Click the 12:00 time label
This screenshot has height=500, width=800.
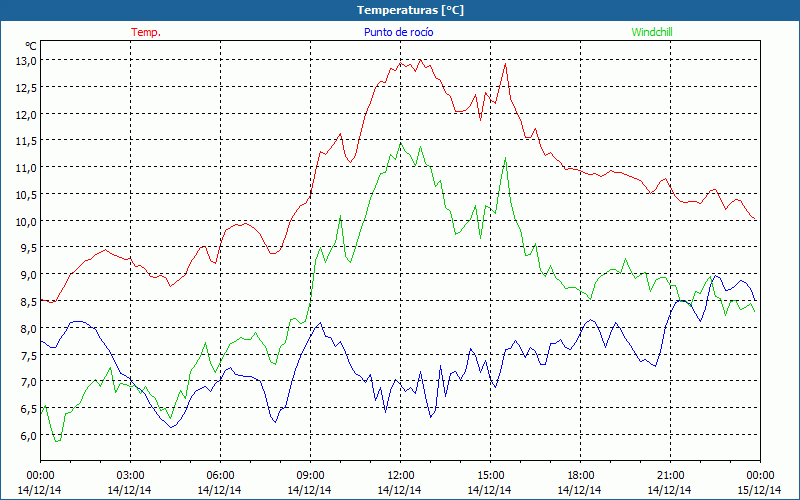pyautogui.click(x=401, y=476)
